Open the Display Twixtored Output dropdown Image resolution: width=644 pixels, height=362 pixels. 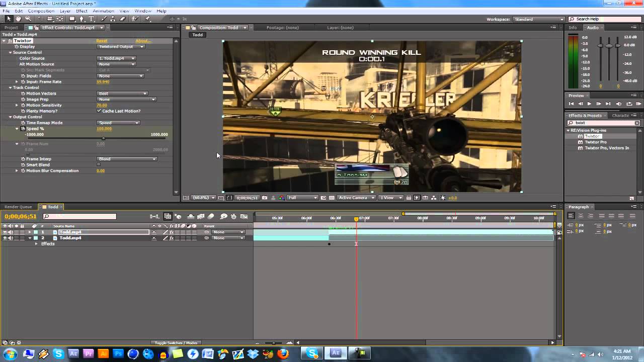click(x=121, y=47)
